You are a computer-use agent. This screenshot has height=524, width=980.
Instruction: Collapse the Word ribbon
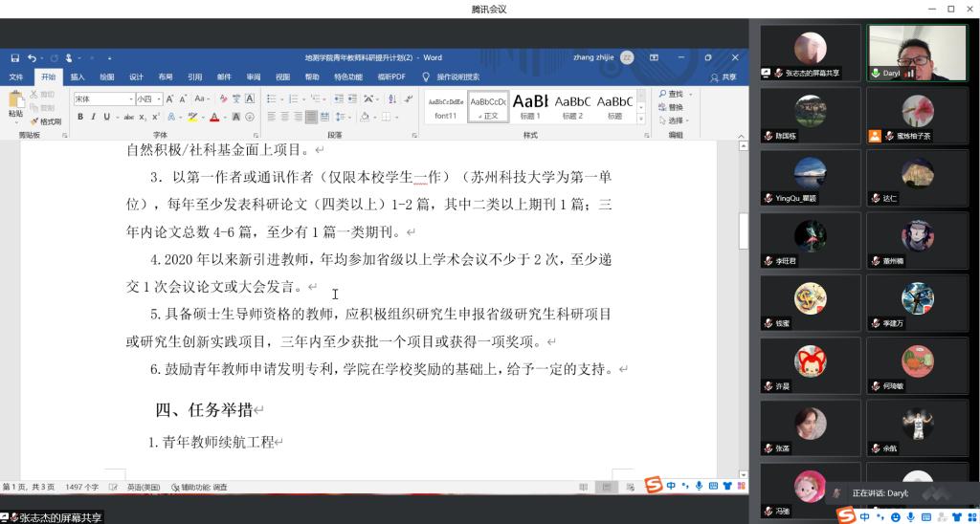click(x=743, y=136)
